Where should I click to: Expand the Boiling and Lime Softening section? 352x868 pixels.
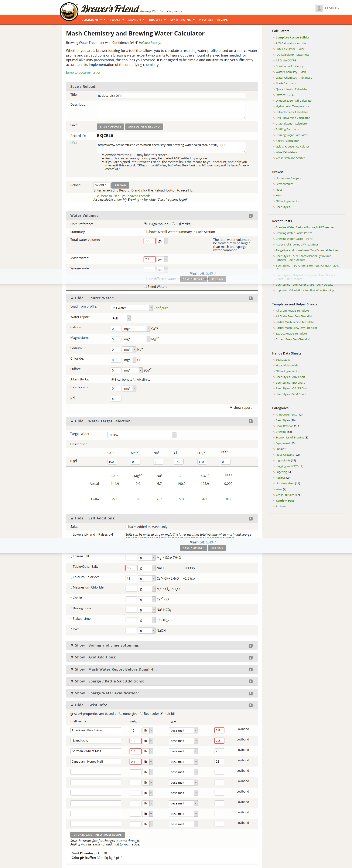pos(78,645)
